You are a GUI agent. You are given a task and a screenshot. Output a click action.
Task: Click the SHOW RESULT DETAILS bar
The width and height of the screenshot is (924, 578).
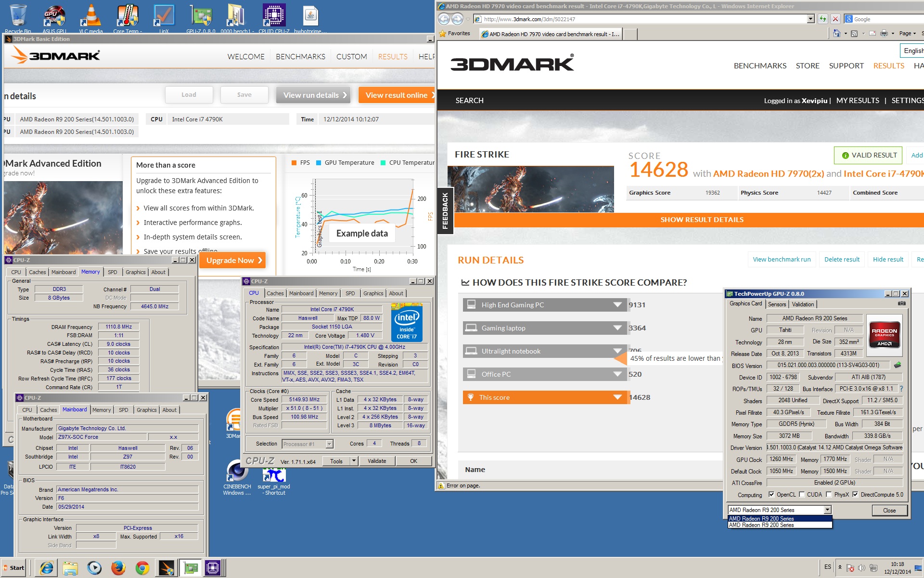click(x=689, y=220)
